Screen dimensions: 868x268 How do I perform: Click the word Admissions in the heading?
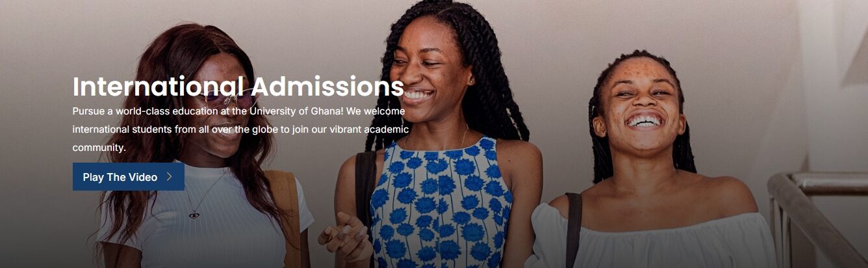(x=328, y=87)
